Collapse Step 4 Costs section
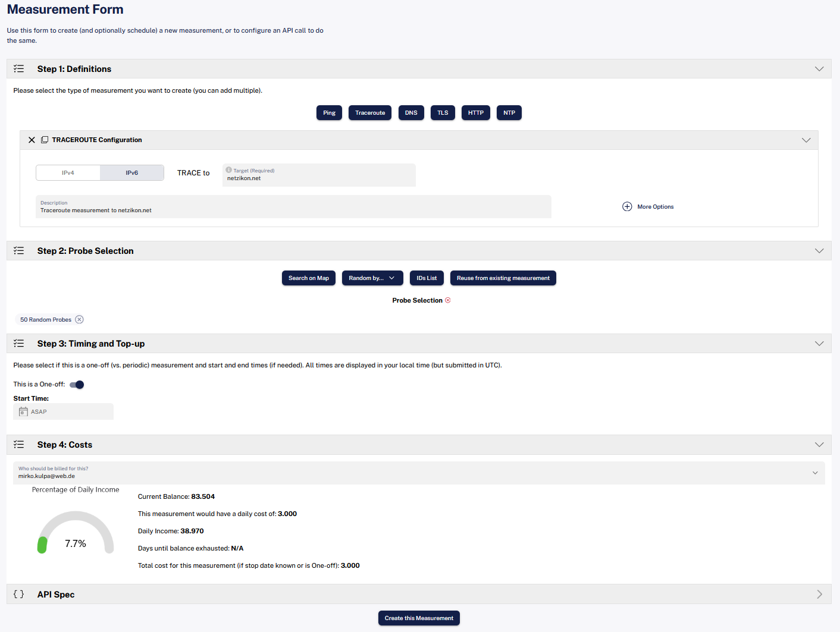This screenshot has width=840, height=632. point(819,445)
